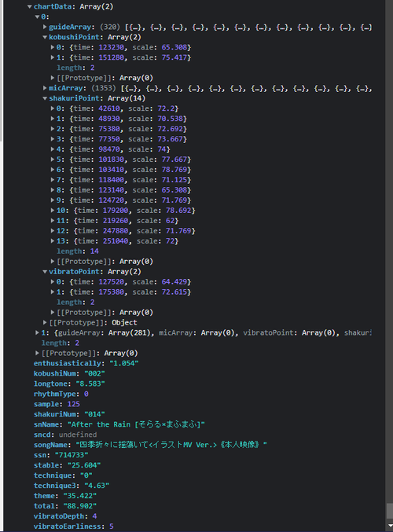Screen dimensions: 393x532
Task: Select the snName "After the Rain" property
Action: [x=119, y=424]
